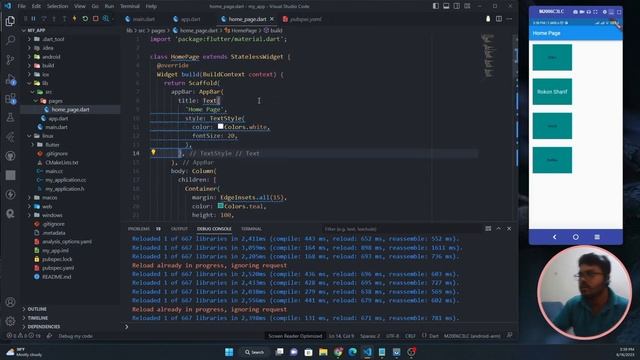Image resolution: width=640 pixels, height=360 pixels.
Task: Toggle the bottom panel visibility
Action: [x=446, y=6]
